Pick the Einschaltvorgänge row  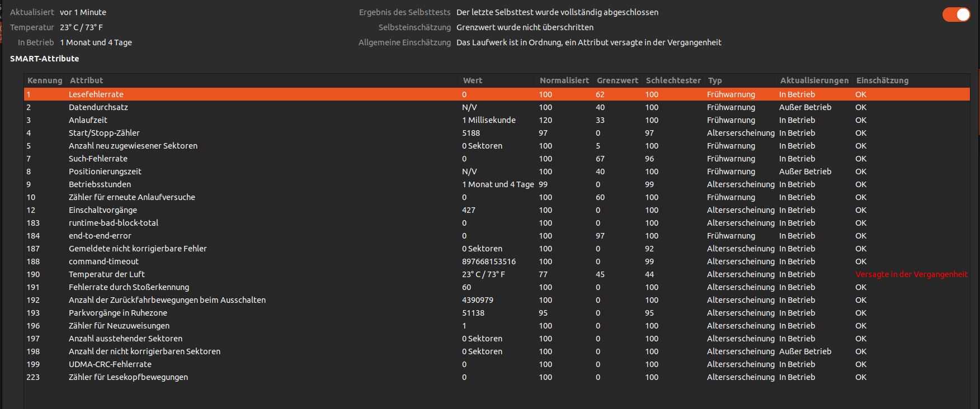497,210
